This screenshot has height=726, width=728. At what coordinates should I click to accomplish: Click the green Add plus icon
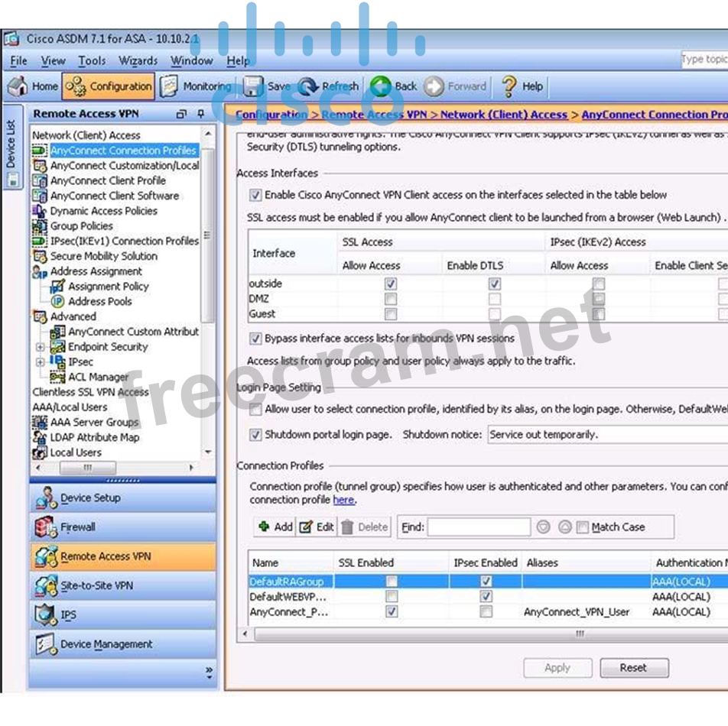[x=264, y=527]
